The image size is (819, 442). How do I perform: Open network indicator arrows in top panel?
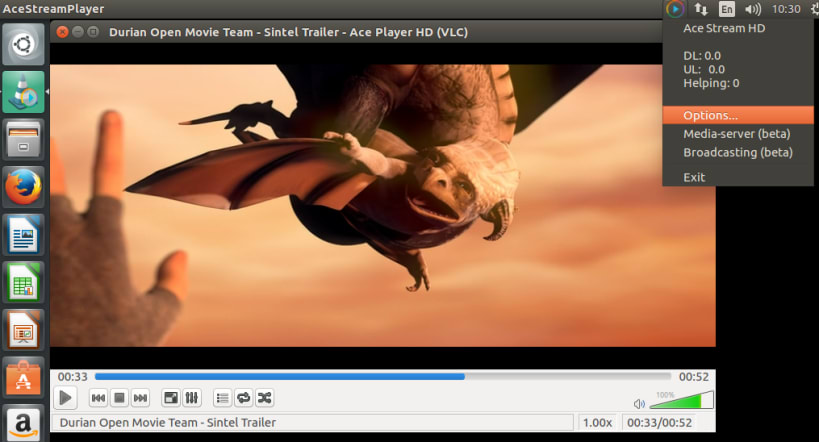click(701, 9)
